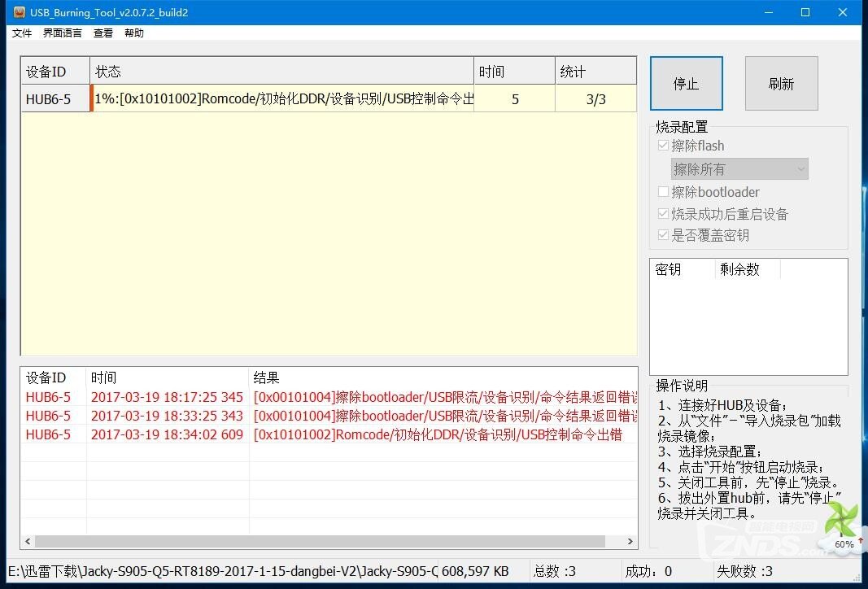Minimize the USB Burning Tool window
Image resolution: width=868 pixels, height=589 pixels.
769,12
